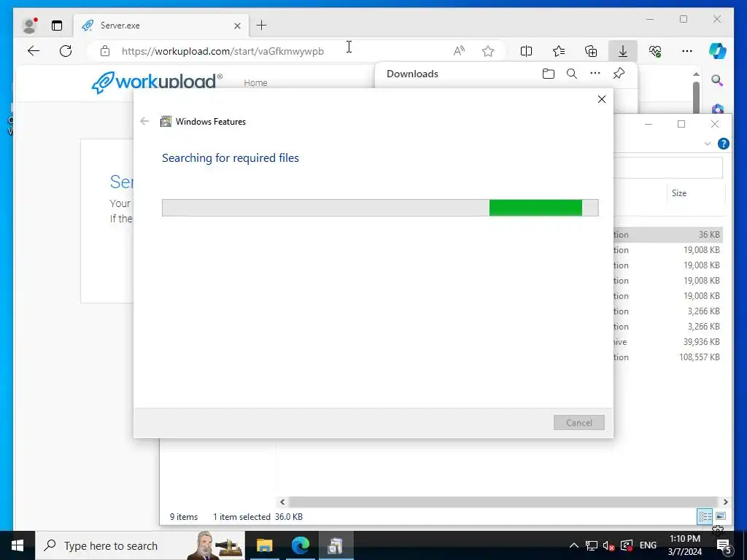Open tab actions menu icon
This screenshot has width=747, height=560.
tap(57, 26)
